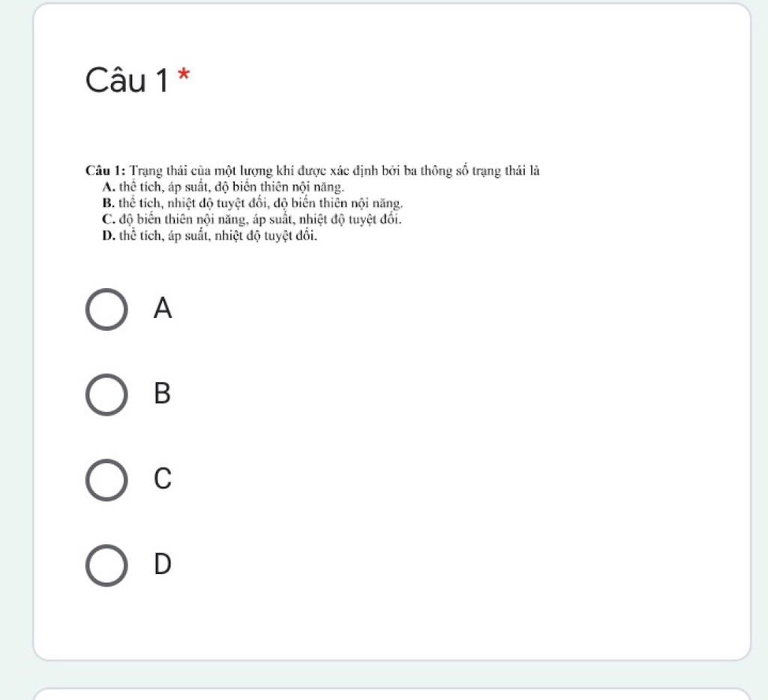768x700 pixels.
Task: Select radio button for answer A
Action: pyautogui.click(x=106, y=310)
